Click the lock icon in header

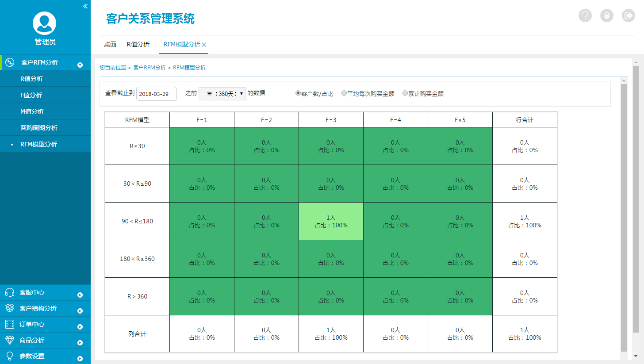click(x=607, y=16)
